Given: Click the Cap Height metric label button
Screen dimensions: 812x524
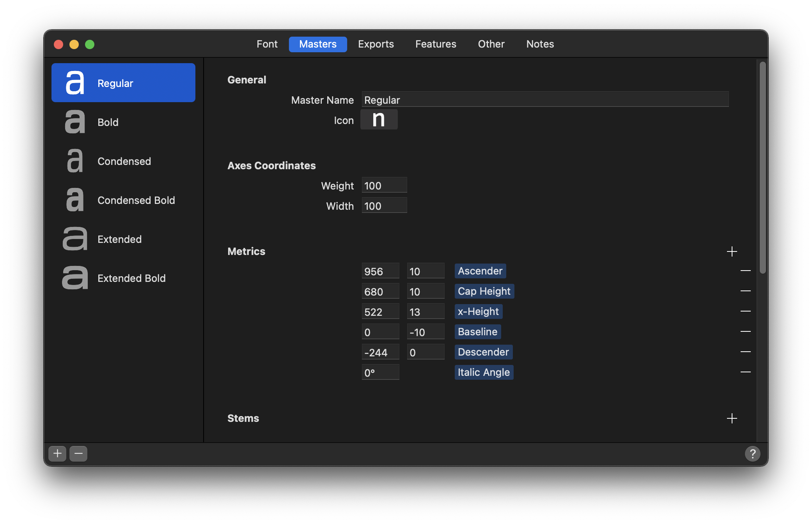Looking at the screenshot, I should [484, 290].
